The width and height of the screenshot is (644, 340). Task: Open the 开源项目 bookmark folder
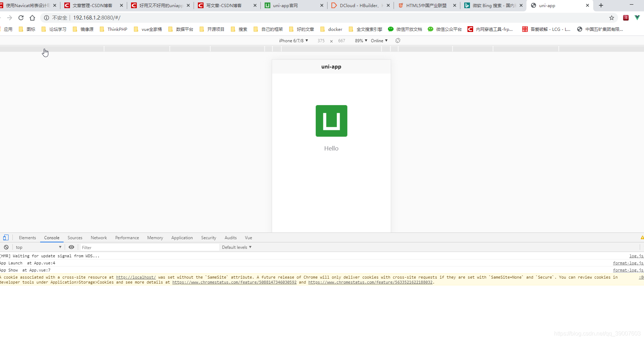coord(212,29)
